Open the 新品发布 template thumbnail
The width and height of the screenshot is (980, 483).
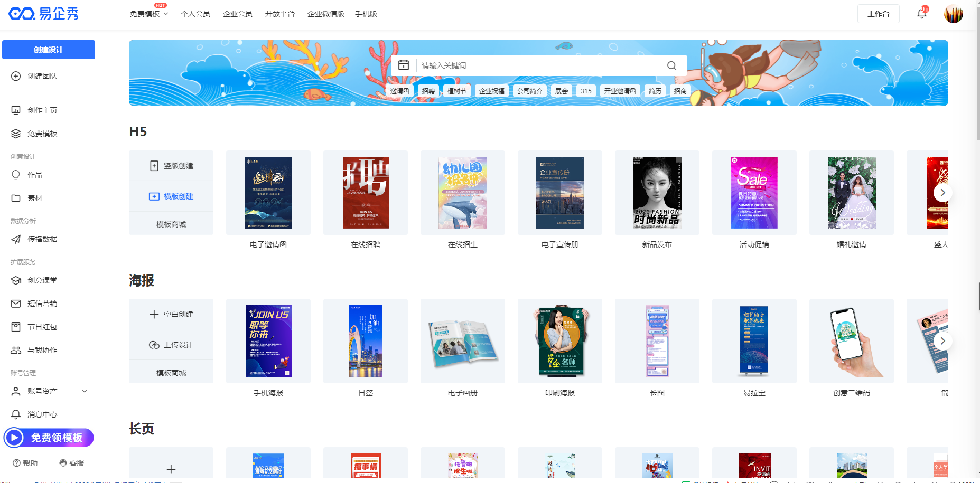pyautogui.click(x=657, y=193)
